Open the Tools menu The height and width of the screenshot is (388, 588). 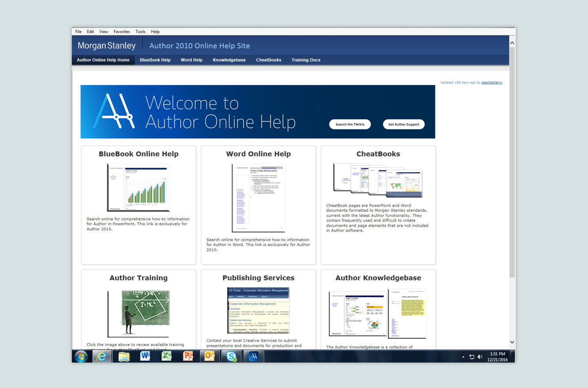click(140, 32)
